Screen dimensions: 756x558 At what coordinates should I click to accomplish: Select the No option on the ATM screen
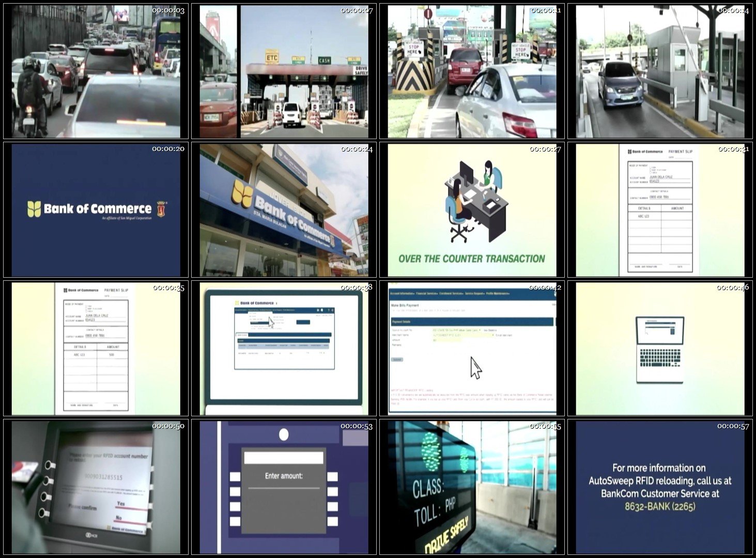pyautogui.click(x=119, y=518)
